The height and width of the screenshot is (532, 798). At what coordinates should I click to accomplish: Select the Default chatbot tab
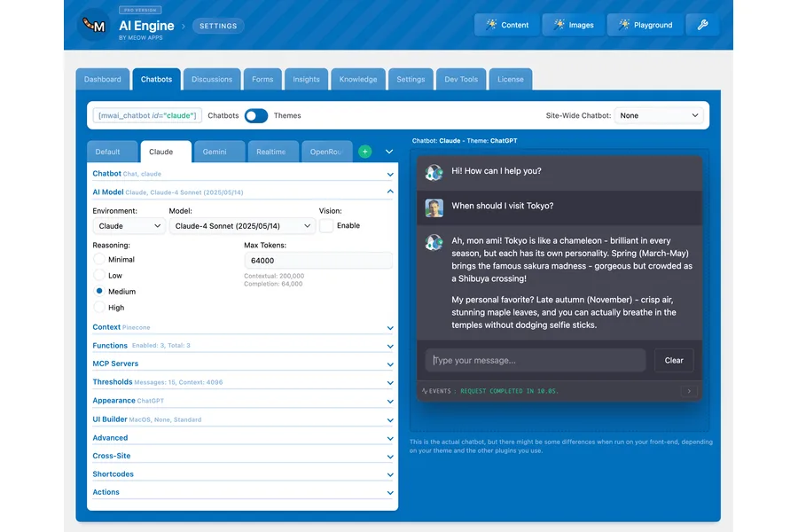point(113,152)
